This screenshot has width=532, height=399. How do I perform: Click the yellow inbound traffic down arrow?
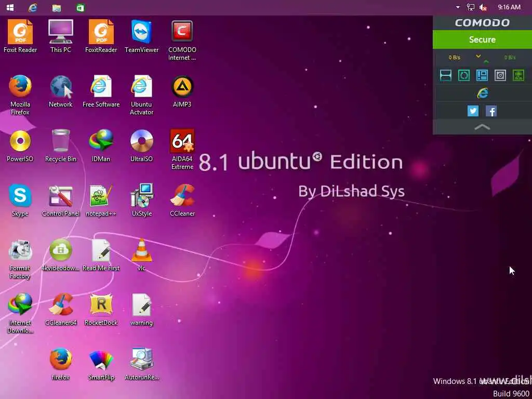[478, 56]
